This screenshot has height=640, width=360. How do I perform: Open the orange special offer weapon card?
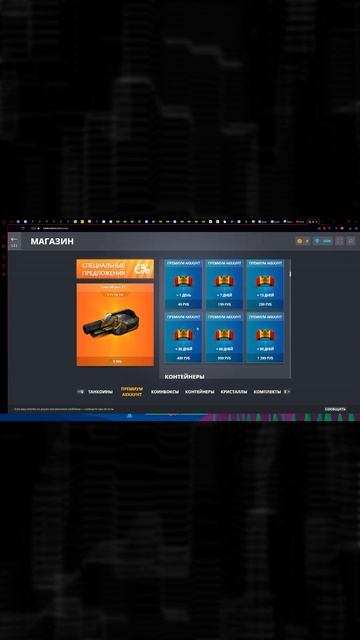(115, 324)
